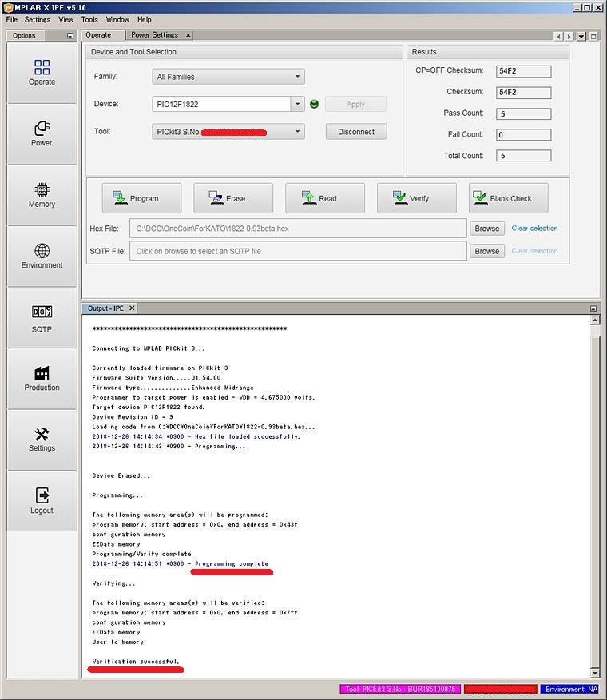The width and height of the screenshot is (607, 700).
Task: Click the green device status indicator
Action: tap(314, 104)
